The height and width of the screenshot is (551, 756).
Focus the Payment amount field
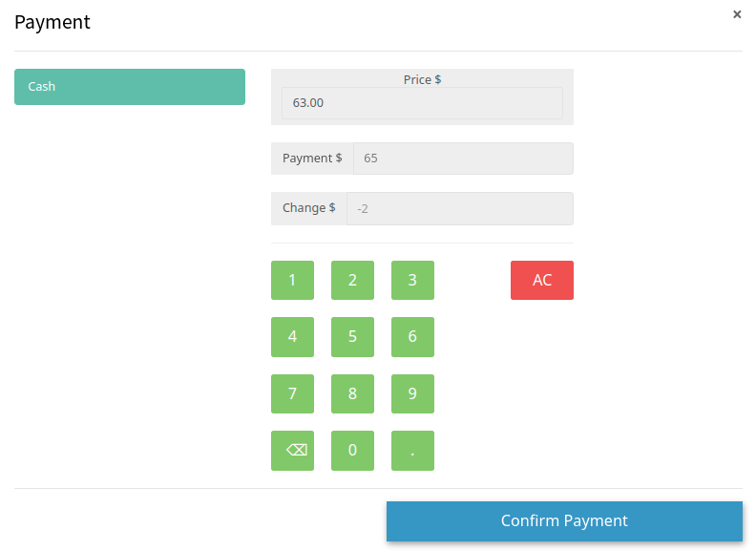[463, 159]
